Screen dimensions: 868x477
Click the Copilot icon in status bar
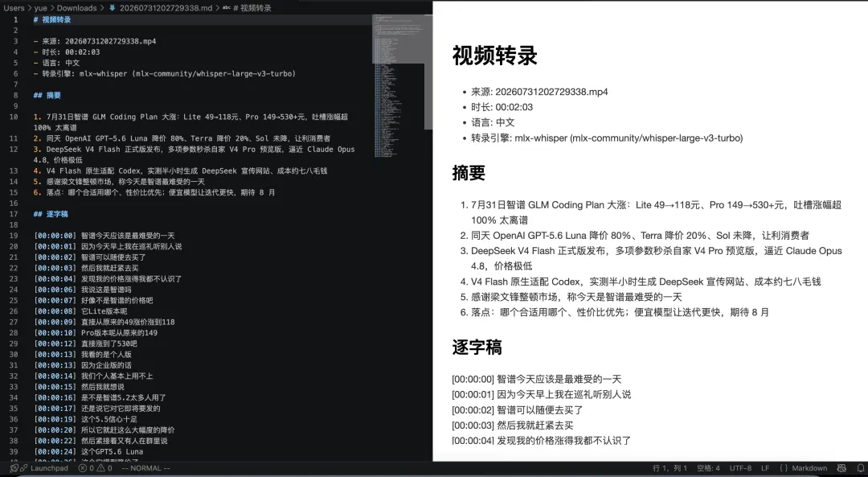click(841, 468)
